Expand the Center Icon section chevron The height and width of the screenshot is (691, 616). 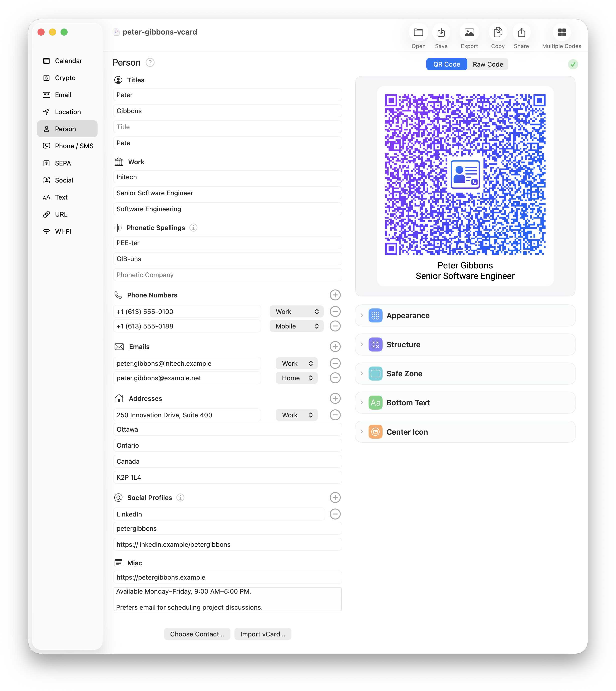point(362,432)
